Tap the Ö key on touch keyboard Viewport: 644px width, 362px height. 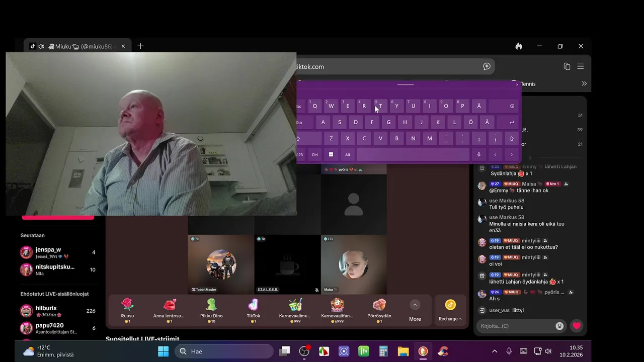coord(471,122)
